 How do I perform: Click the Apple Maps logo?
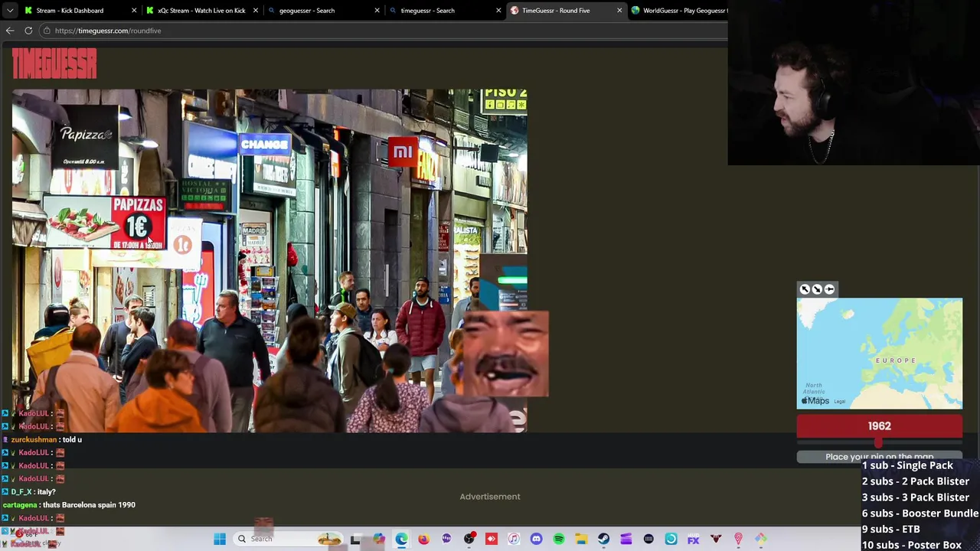click(x=815, y=400)
